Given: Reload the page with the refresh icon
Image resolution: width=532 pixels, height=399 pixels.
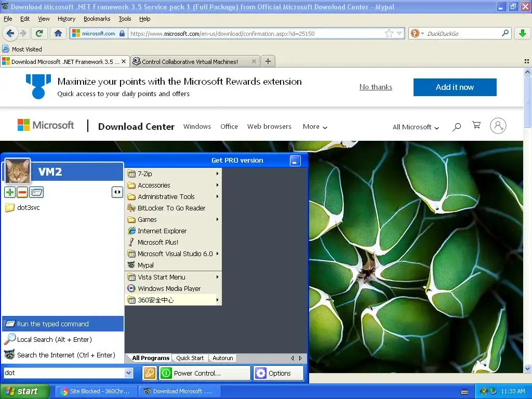Looking at the screenshot, I should [39, 33].
